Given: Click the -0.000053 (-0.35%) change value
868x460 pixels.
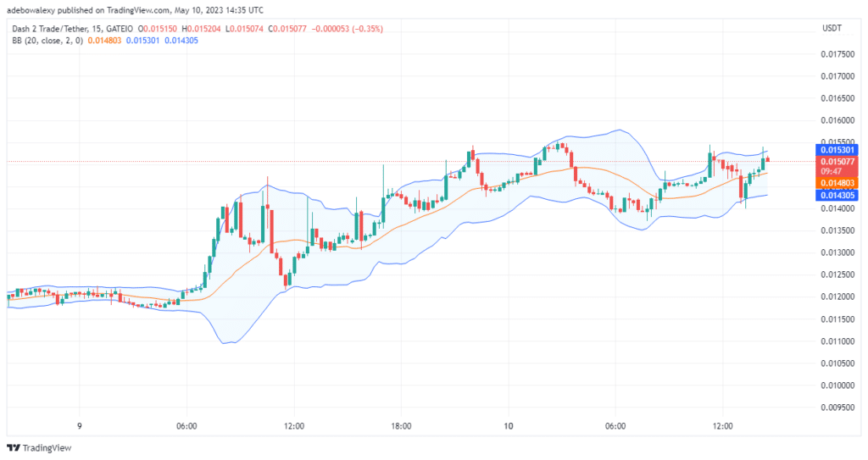Looking at the screenshot, I should (x=347, y=29).
